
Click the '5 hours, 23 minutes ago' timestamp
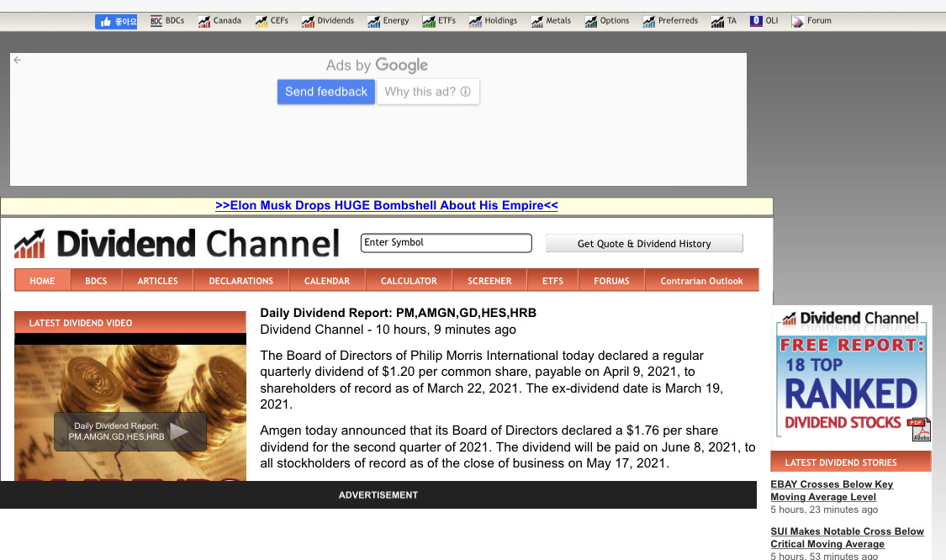click(824, 510)
